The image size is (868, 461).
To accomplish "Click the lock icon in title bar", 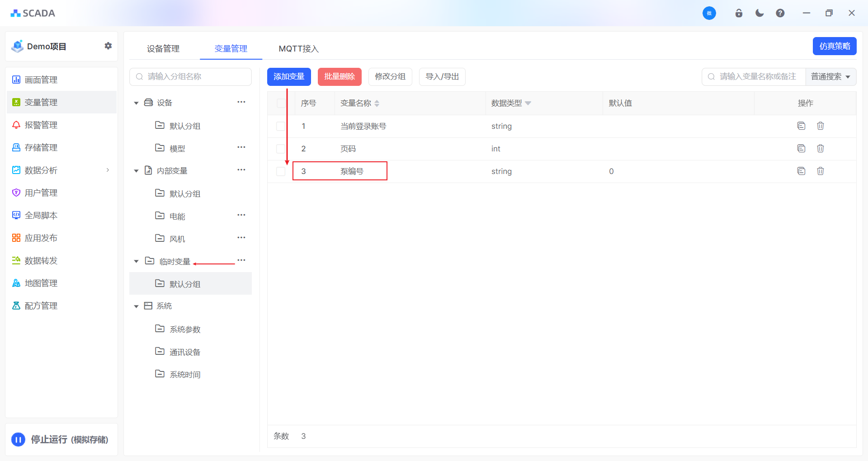I will point(739,13).
